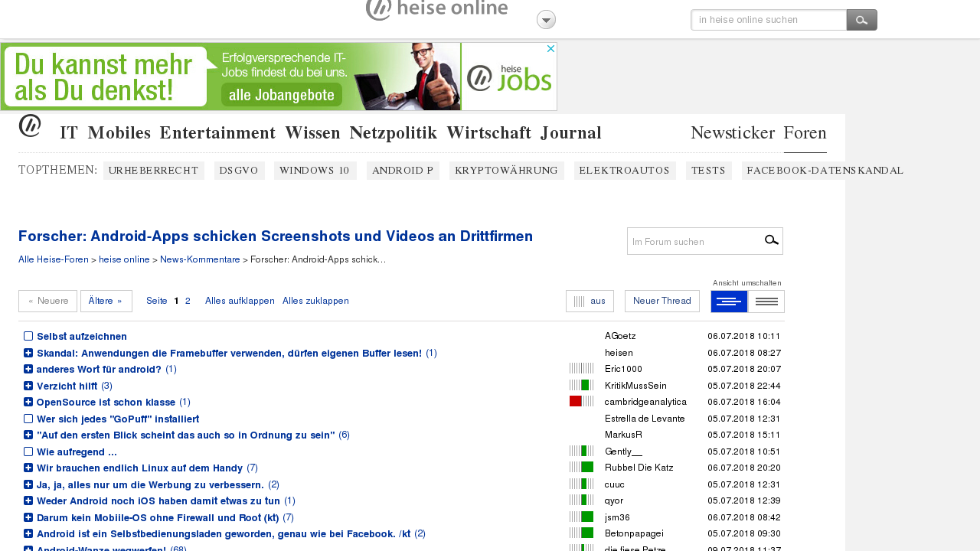Click the green rating bar for 'Verzicht hilft'

tap(581, 385)
